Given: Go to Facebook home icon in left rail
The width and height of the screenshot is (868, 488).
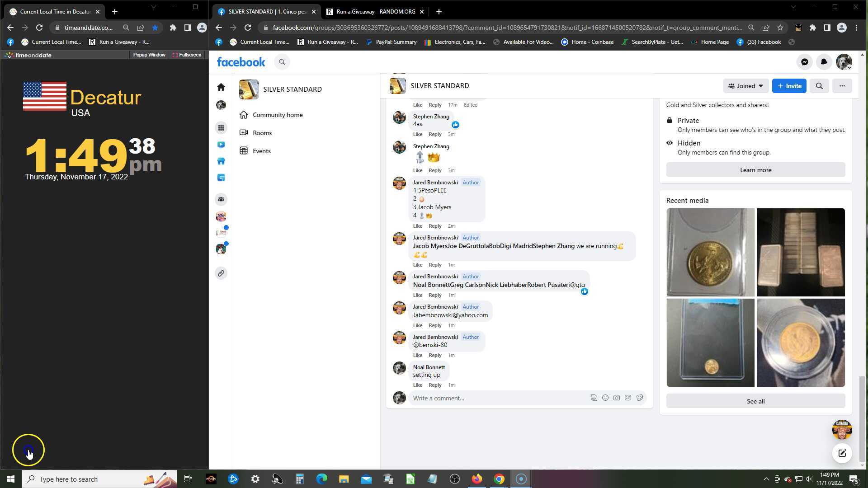Looking at the screenshot, I should 221,87.
